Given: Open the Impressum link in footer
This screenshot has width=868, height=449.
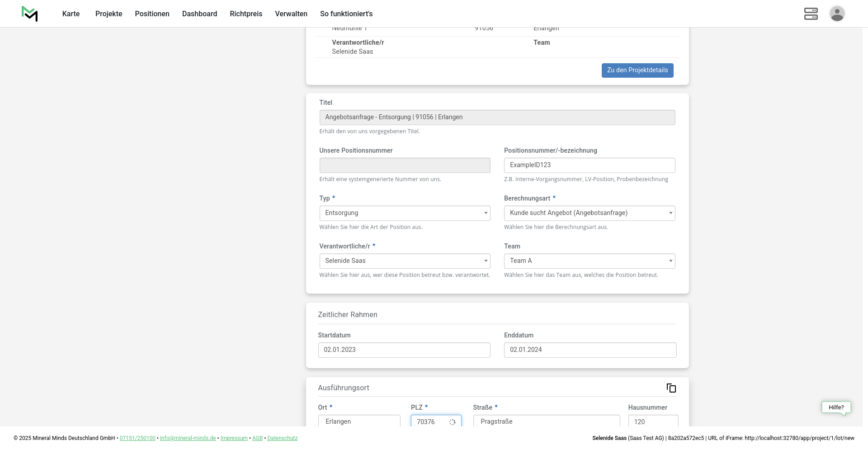Looking at the screenshot, I should pos(234,438).
